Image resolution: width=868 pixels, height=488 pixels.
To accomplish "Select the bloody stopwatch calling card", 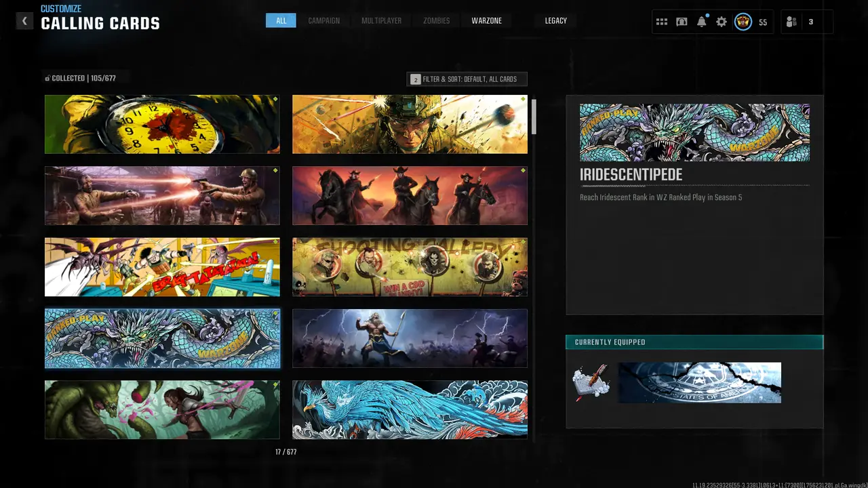I will (x=162, y=124).
